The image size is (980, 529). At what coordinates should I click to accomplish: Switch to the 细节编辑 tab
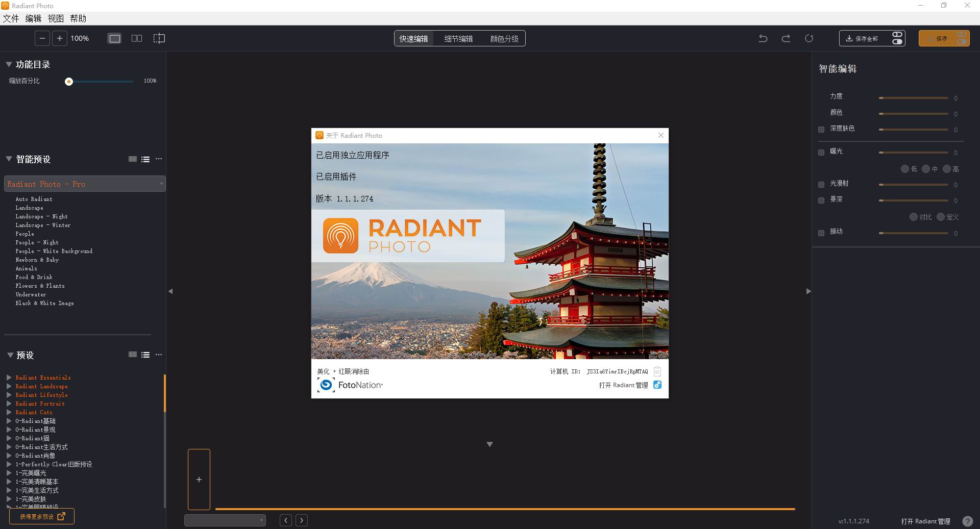coord(458,39)
